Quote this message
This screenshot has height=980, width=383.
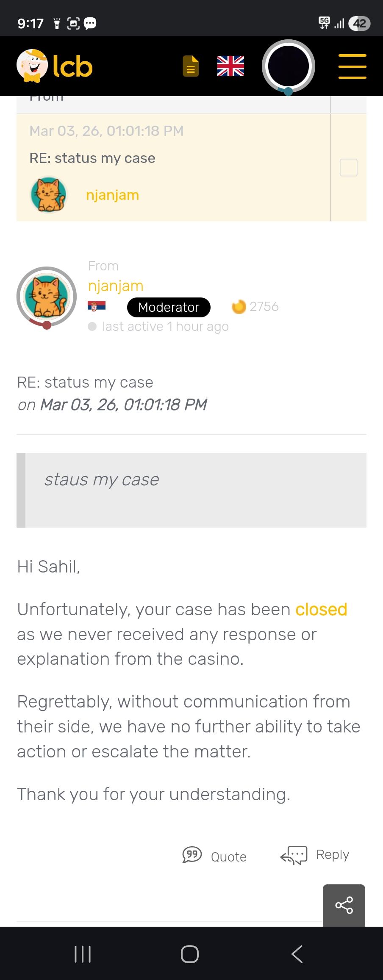(215, 855)
